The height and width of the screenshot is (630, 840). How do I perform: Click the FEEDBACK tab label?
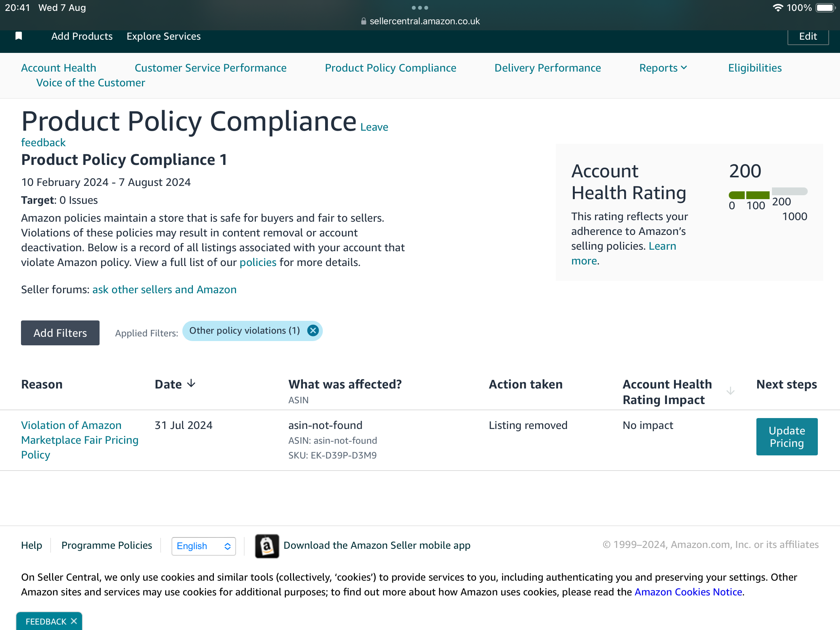click(46, 621)
